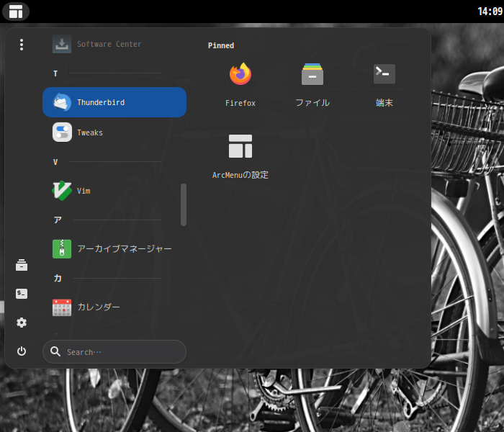Launch the Vim editor
504x432 pixels.
tap(114, 191)
